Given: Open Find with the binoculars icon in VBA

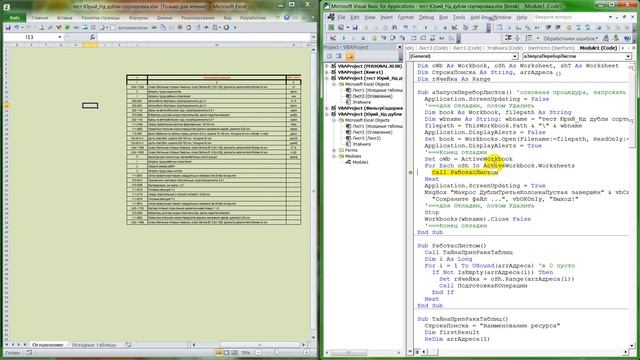Looking at the screenshot, I should (x=395, y=27).
